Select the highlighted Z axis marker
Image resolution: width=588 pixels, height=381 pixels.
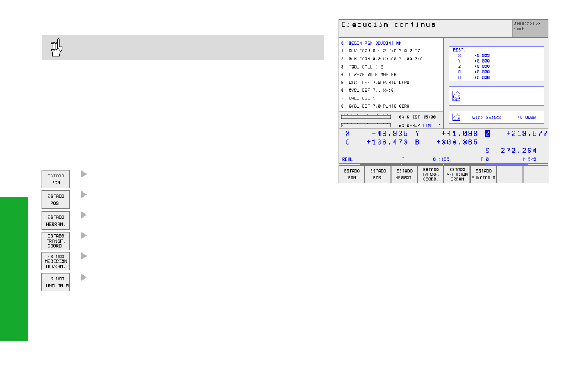pyautogui.click(x=487, y=133)
